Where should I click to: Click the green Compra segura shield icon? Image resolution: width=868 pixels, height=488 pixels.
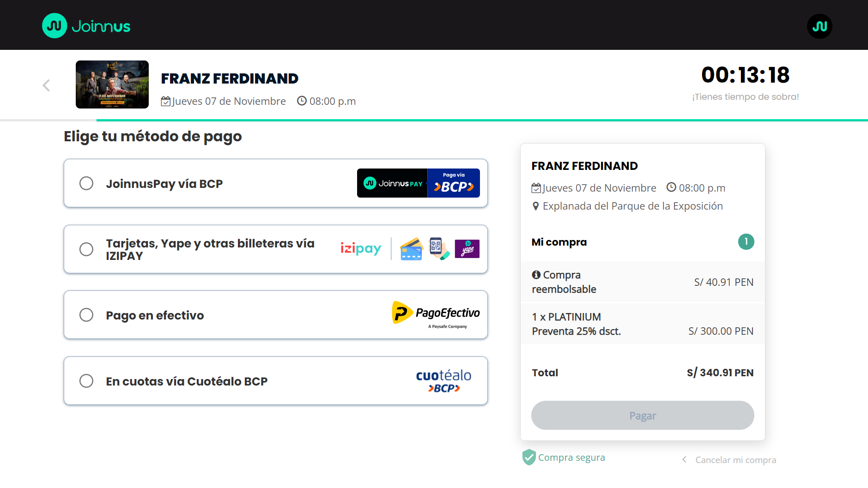529,457
